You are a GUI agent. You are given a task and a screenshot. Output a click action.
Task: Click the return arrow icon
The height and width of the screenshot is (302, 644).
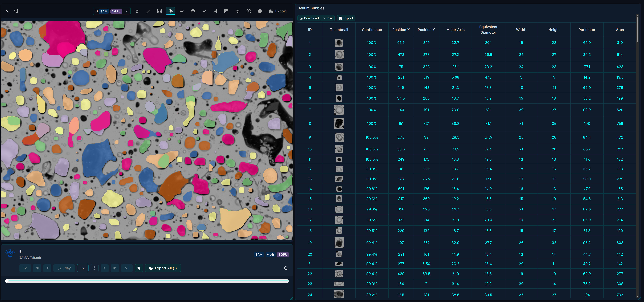(204, 11)
